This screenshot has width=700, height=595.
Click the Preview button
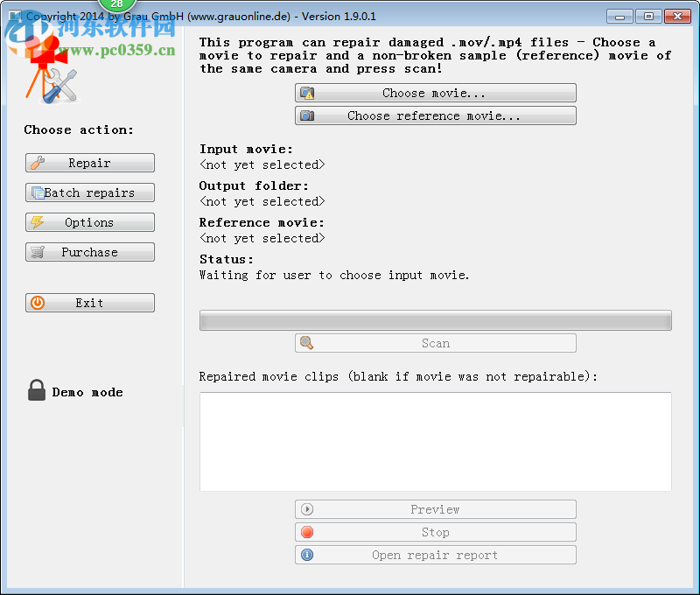point(435,509)
